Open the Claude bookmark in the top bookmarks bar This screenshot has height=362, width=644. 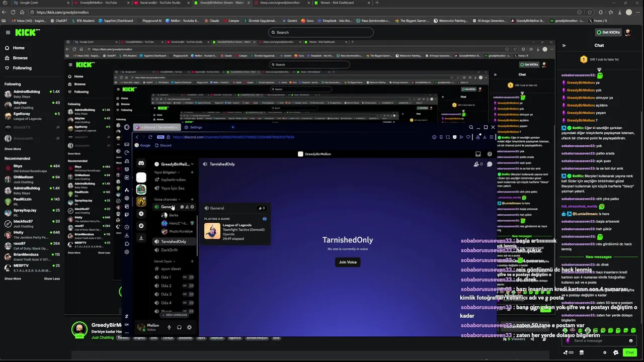(212, 21)
